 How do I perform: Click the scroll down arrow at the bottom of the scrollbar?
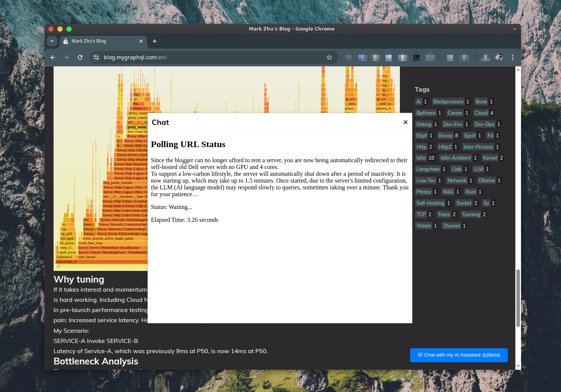pyautogui.click(x=518, y=366)
